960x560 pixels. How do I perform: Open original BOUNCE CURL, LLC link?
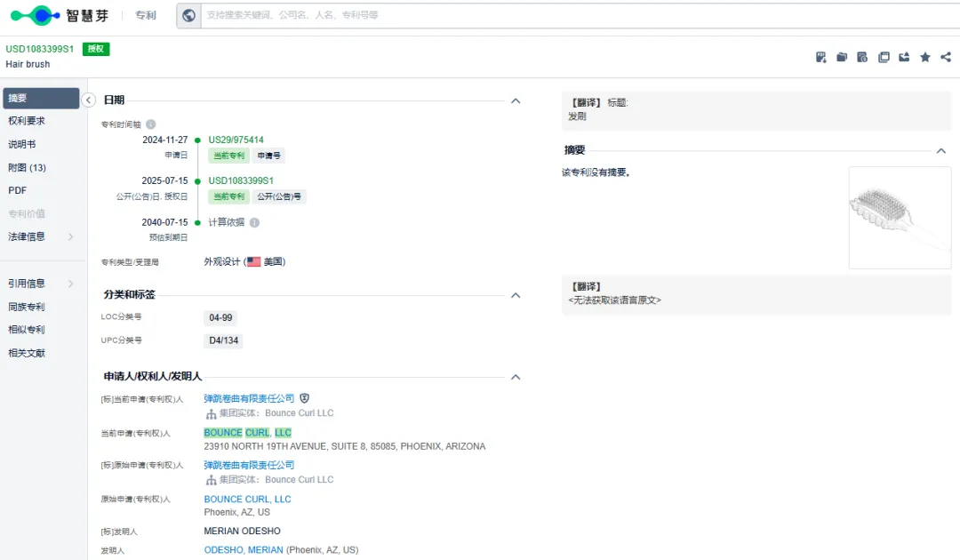[247, 500]
